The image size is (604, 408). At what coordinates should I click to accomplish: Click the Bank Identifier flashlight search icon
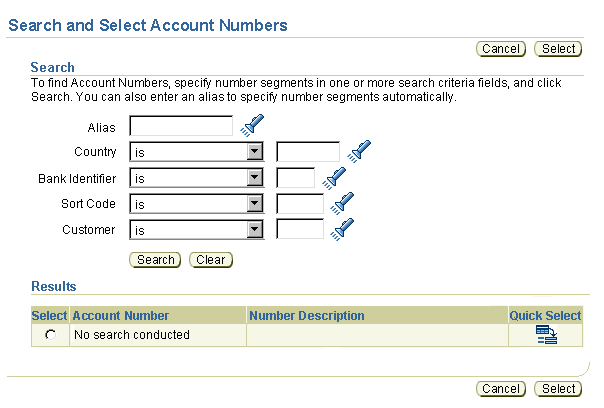(334, 178)
